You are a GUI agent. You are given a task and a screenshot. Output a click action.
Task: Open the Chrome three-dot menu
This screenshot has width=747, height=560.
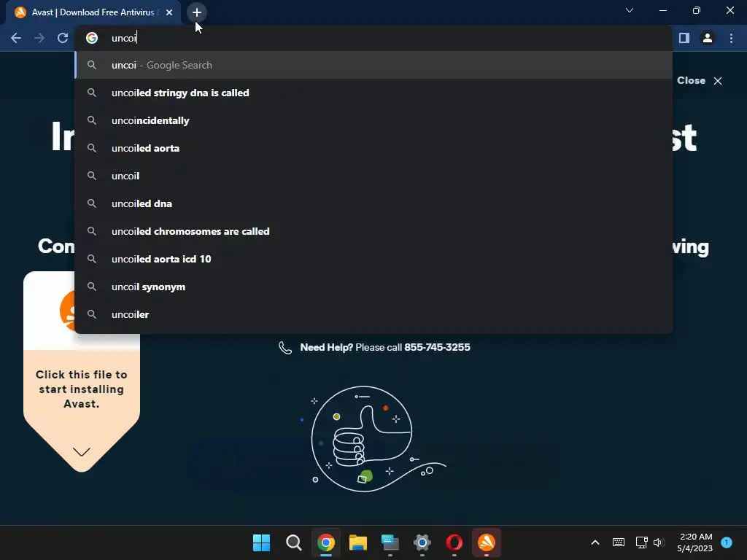click(x=731, y=38)
